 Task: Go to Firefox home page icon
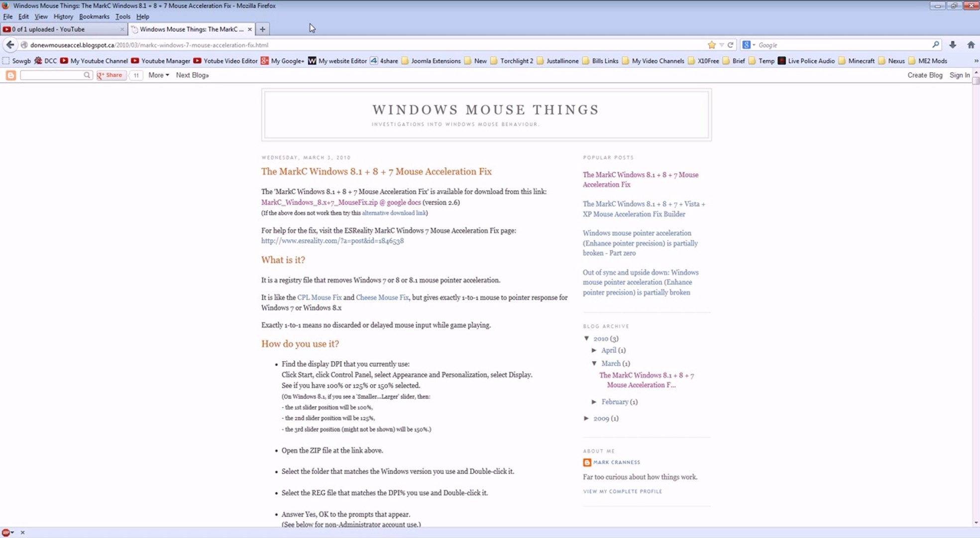point(971,45)
